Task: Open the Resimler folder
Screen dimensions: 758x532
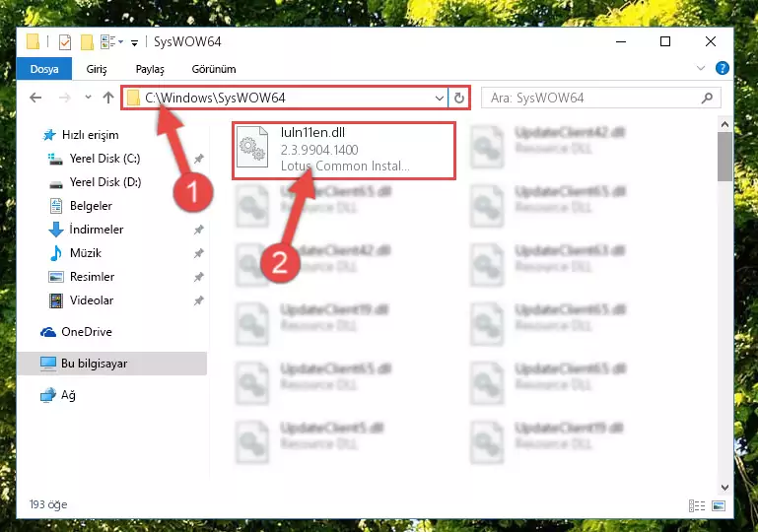Action: [92, 277]
